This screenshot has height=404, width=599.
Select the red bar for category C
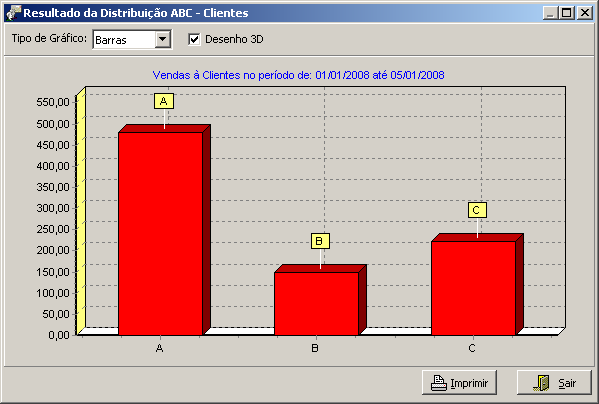(474, 288)
